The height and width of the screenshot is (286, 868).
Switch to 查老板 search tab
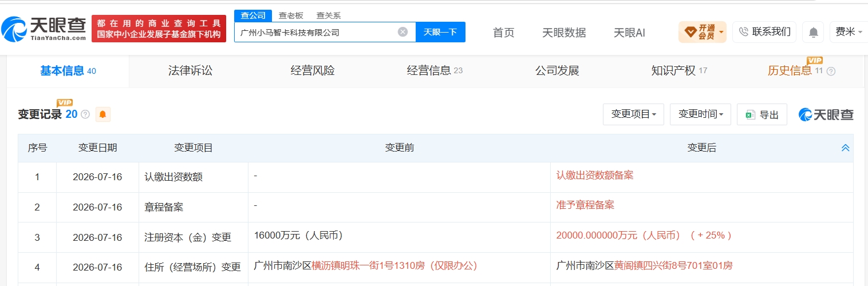point(291,15)
